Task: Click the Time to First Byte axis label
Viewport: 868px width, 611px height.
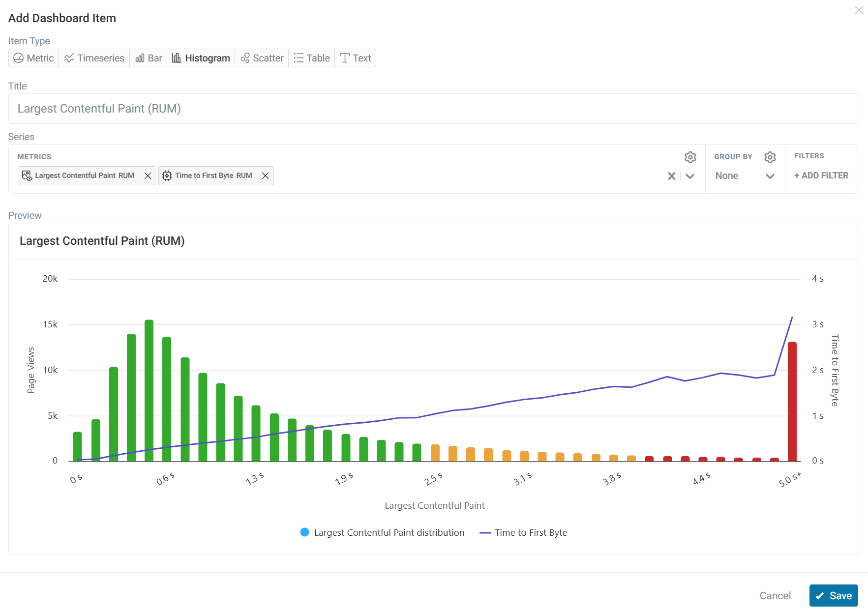Action: (x=835, y=370)
